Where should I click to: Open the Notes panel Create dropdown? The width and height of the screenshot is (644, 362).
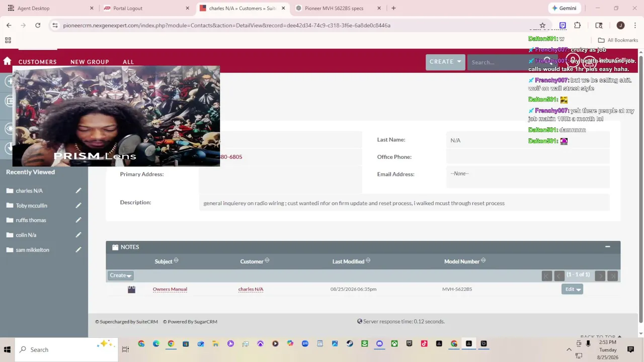(120, 276)
